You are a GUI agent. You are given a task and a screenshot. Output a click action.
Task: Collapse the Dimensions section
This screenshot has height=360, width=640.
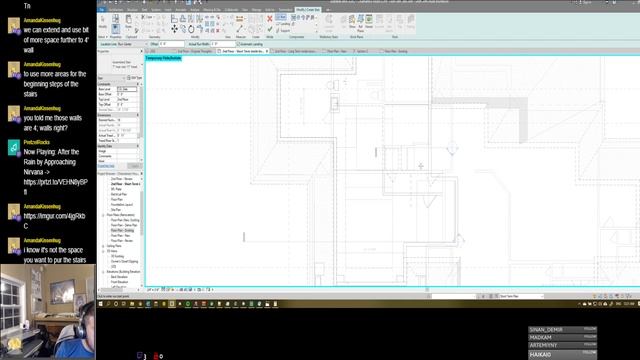[138, 115]
